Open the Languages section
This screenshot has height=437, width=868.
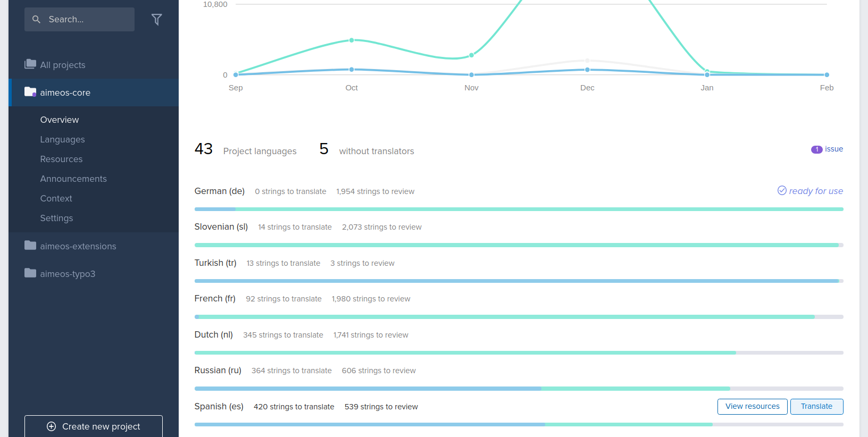point(62,139)
